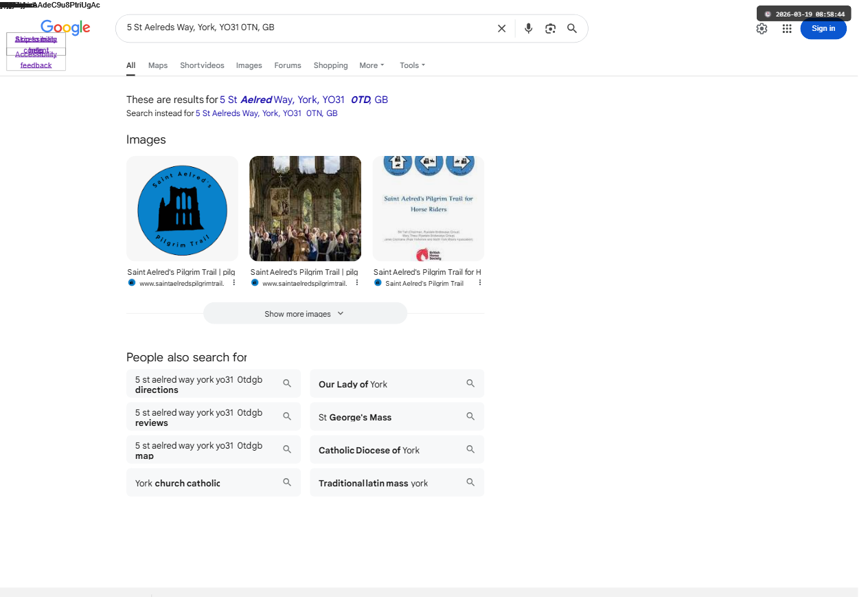Screen dimensions: 868x597
Task: Open options for the second image result
Action: coord(356,282)
